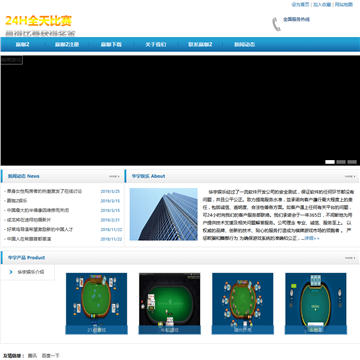Click the 新闻动态 News panel title
The width and height of the screenshot is (360, 360).
(24, 176)
